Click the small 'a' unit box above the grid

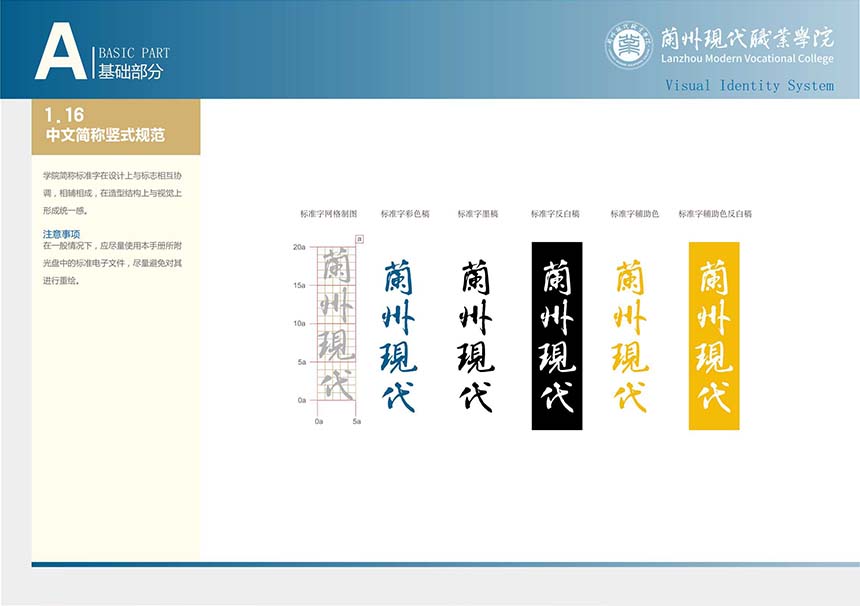(x=359, y=239)
